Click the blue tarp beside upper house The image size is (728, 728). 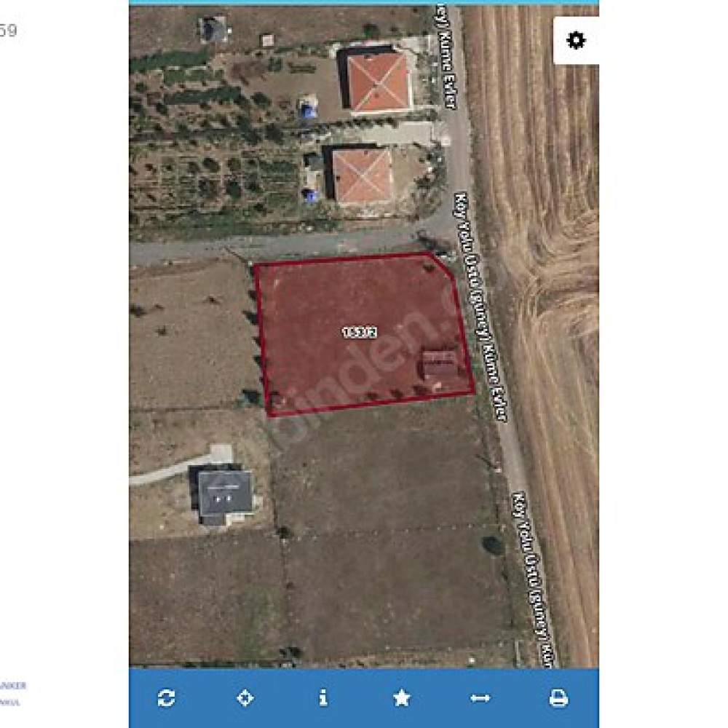pyautogui.click(x=307, y=110)
